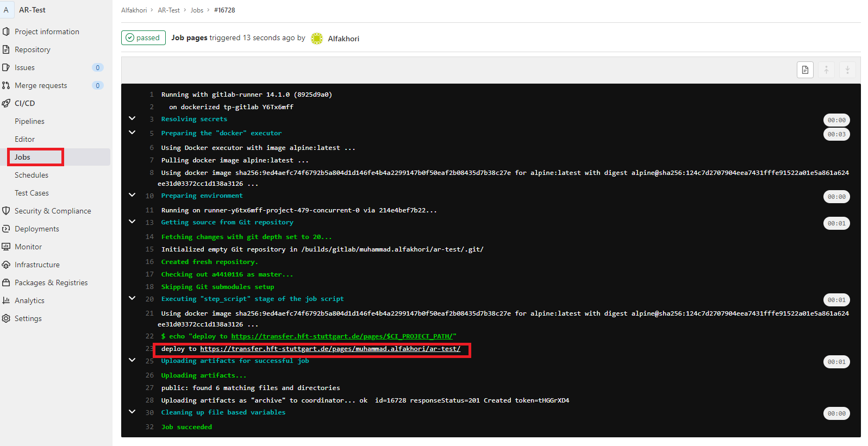Viewport: 868px width, 446px height.
Task: Click Alfakhori user avatar
Action: point(317,39)
